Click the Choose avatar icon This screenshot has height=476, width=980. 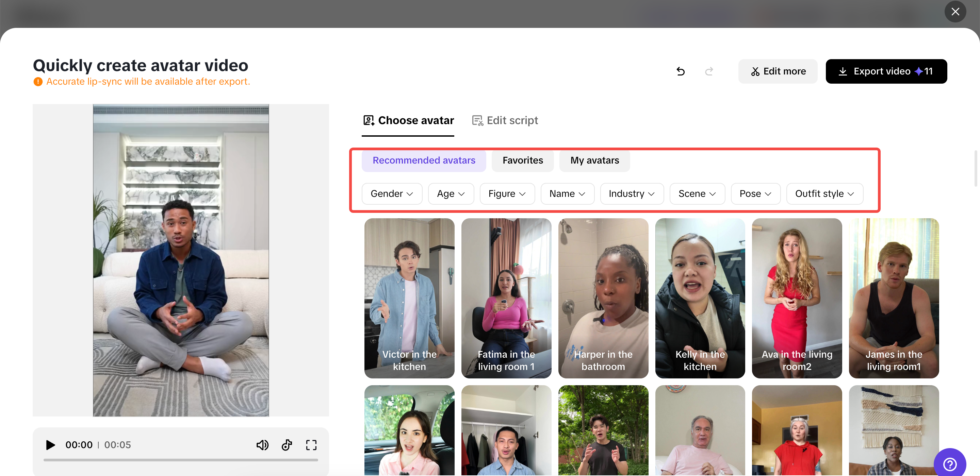click(x=368, y=120)
